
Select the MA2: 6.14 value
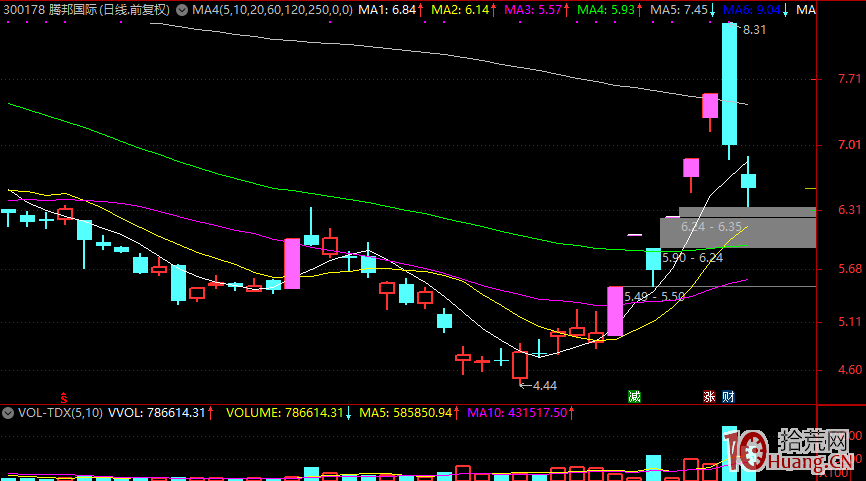(460, 10)
